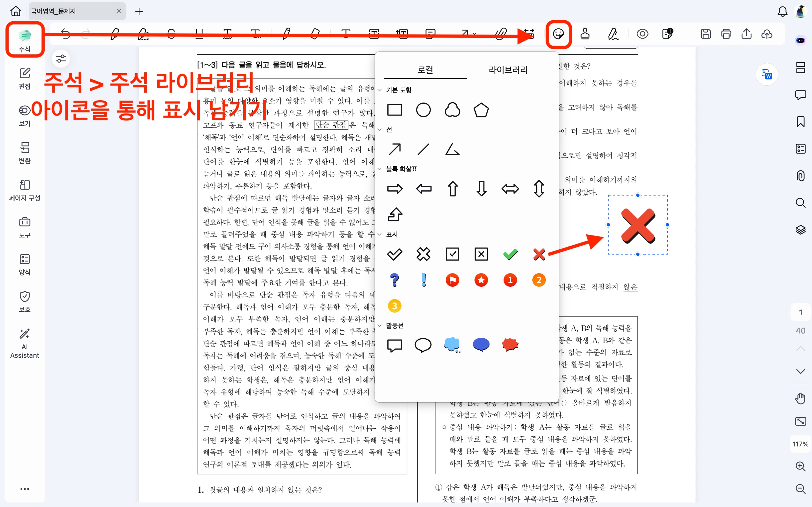This screenshot has width=812, height=507.
Task: Select the Strikethrough annotation icon
Action: 171,34
